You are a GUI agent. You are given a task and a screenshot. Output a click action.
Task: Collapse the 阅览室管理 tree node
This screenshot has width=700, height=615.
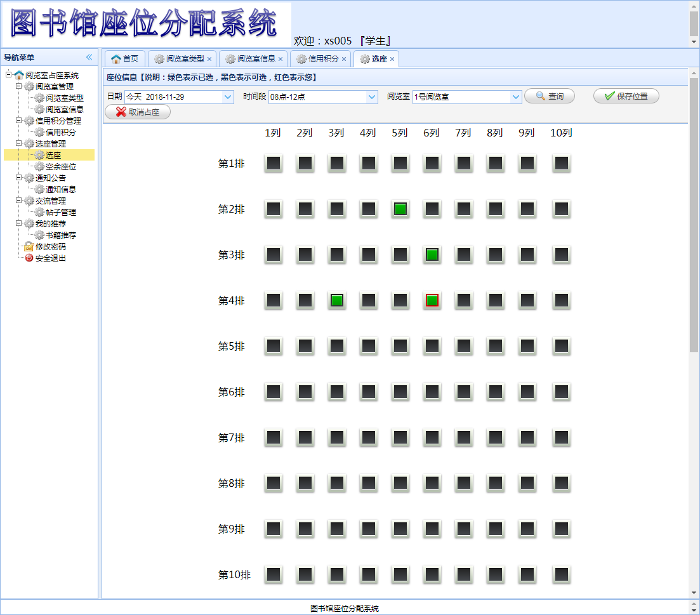coord(19,86)
